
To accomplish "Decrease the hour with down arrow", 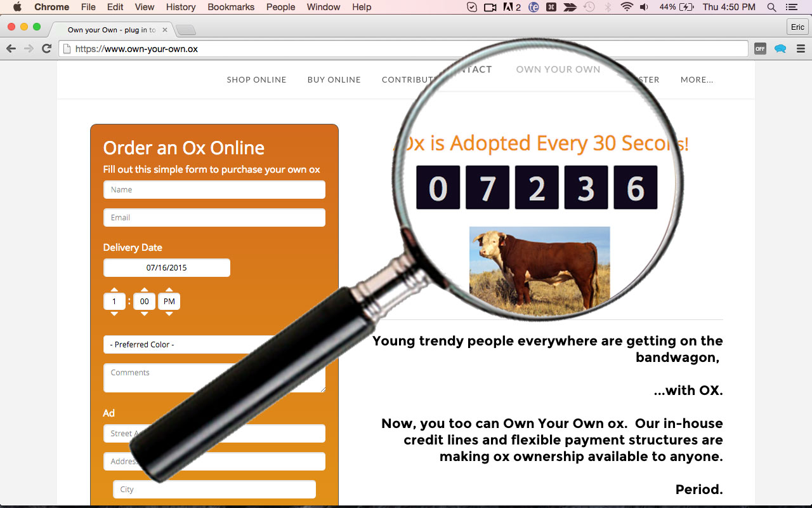I will click(x=114, y=313).
